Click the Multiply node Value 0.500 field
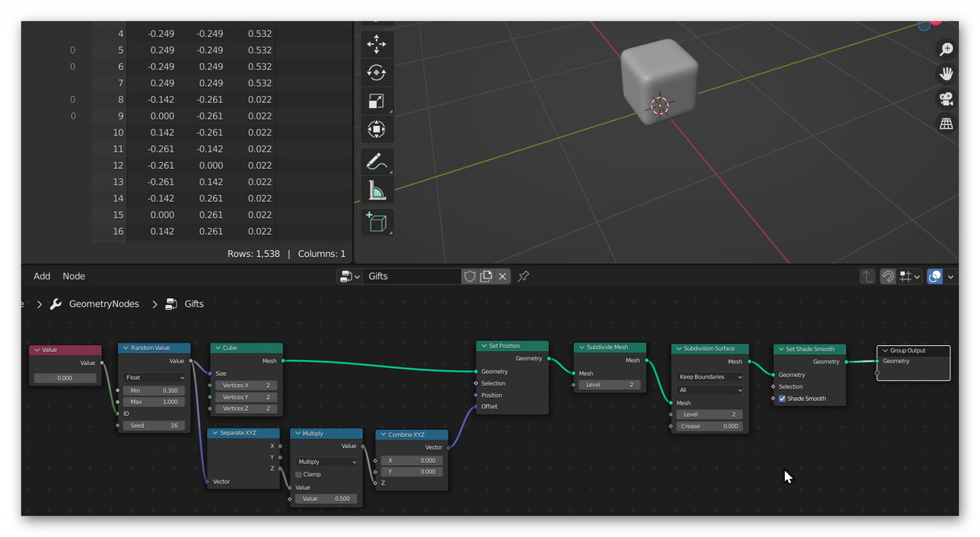Screen dimensions: 980x537 pyautogui.click(x=327, y=499)
